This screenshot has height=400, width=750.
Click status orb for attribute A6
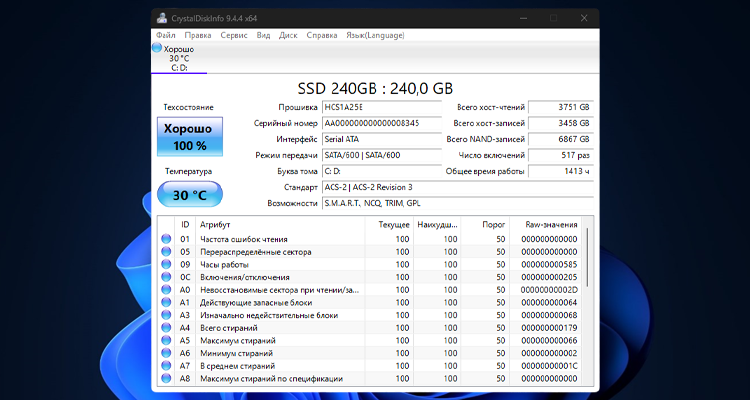tap(166, 353)
